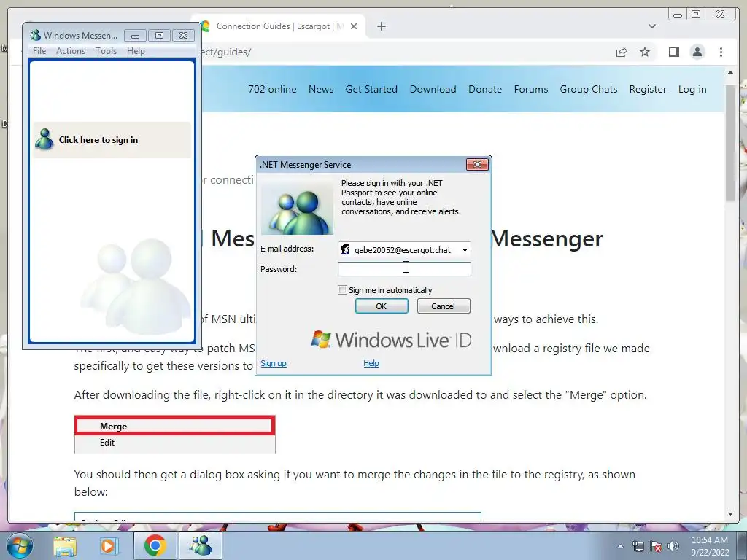The width and height of the screenshot is (747, 560).
Task: Launch Windows Media Player from taskbar
Action: coord(108,545)
